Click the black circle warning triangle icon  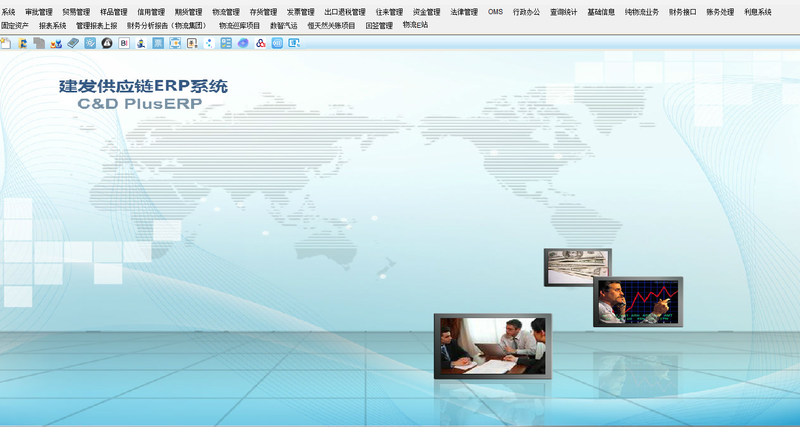click(x=107, y=43)
